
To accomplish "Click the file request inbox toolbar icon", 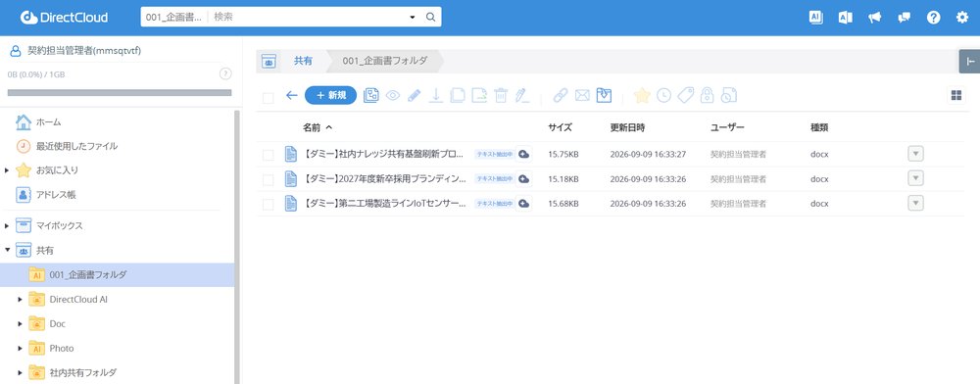I will (604, 96).
